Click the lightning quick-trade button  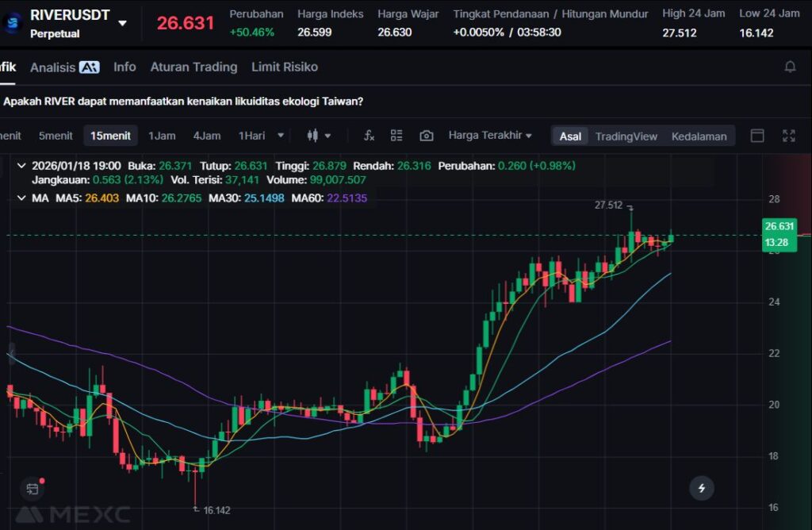tap(701, 487)
